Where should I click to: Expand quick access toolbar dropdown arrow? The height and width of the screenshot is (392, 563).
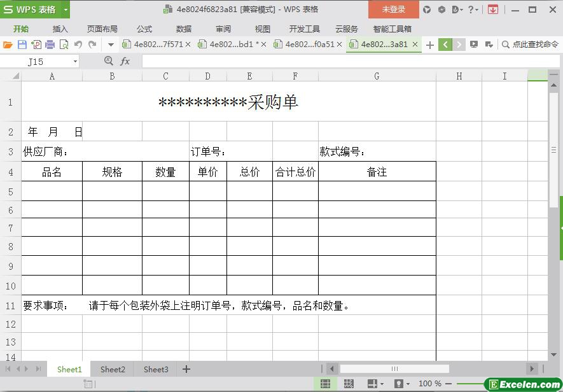click(111, 45)
